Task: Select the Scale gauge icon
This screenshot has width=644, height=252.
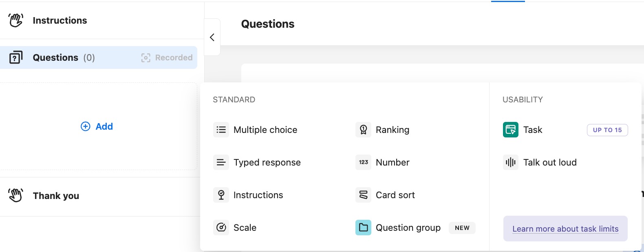Action: pyautogui.click(x=221, y=228)
